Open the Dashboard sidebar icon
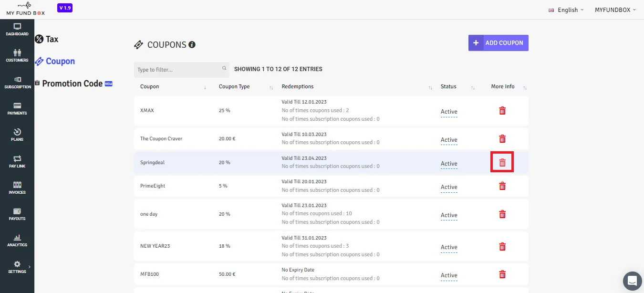The image size is (644, 293). tap(17, 30)
